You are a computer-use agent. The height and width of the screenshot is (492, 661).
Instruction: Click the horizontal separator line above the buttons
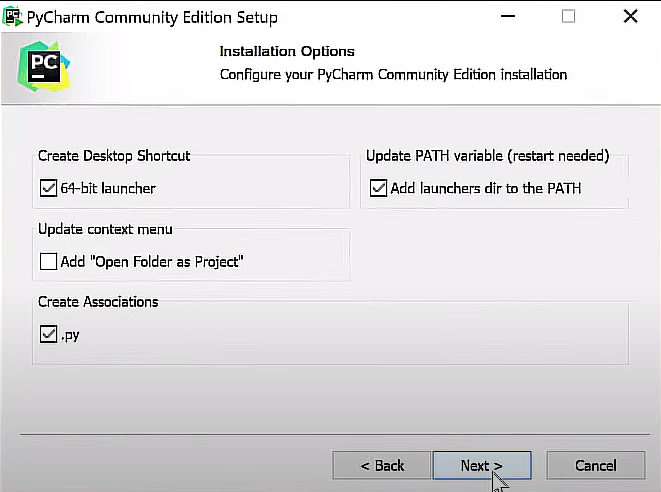330,435
